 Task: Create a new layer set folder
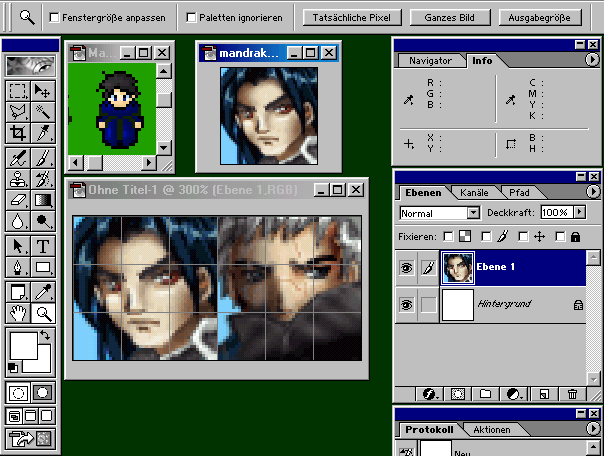click(485, 394)
